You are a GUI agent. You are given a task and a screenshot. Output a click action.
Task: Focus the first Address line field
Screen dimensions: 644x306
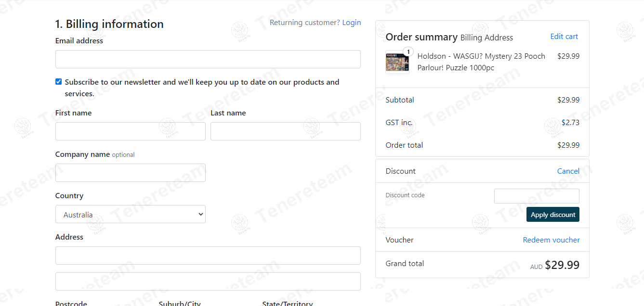208,255
